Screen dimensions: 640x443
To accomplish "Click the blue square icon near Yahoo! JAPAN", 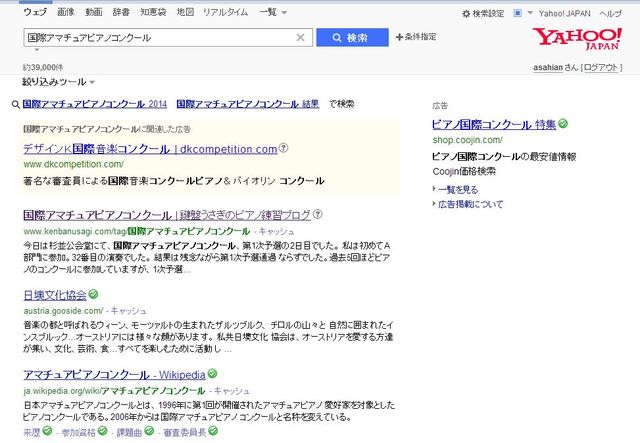I will [517, 13].
